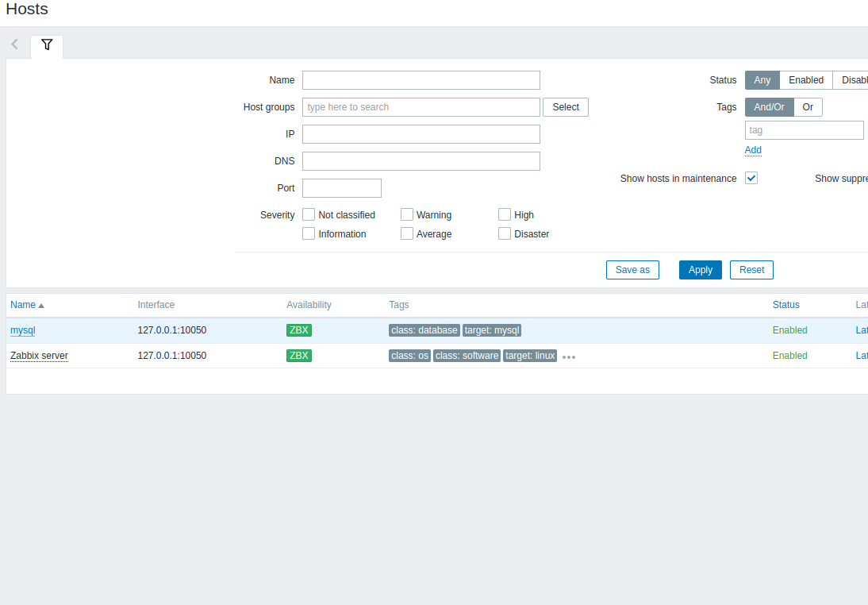Screen dimensions: 868x605
Task: Click the Reset filter button
Action: click(751, 270)
